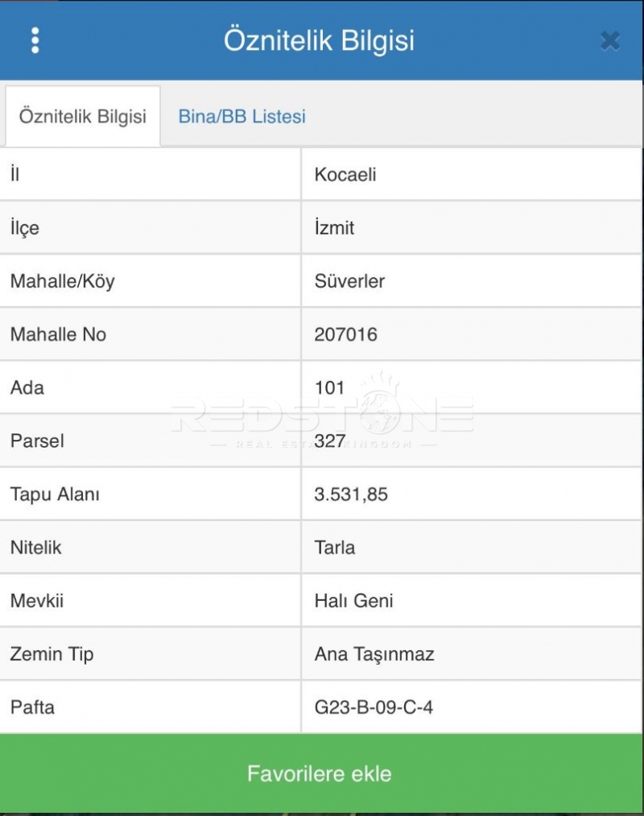Select the Tapu Alanı value 3.531,85
The width and height of the screenshot is (644, 816).
351,494
